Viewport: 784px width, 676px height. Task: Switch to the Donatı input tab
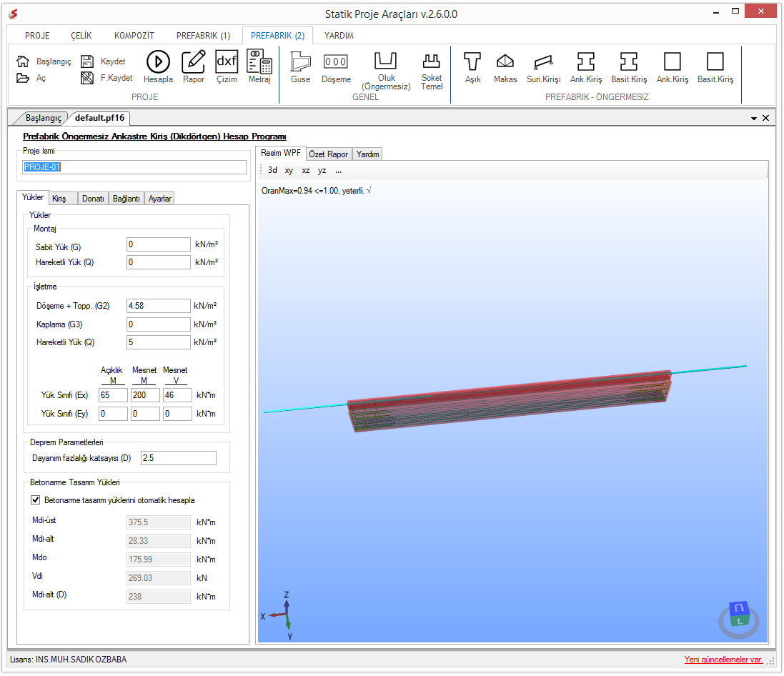point(93,199)
